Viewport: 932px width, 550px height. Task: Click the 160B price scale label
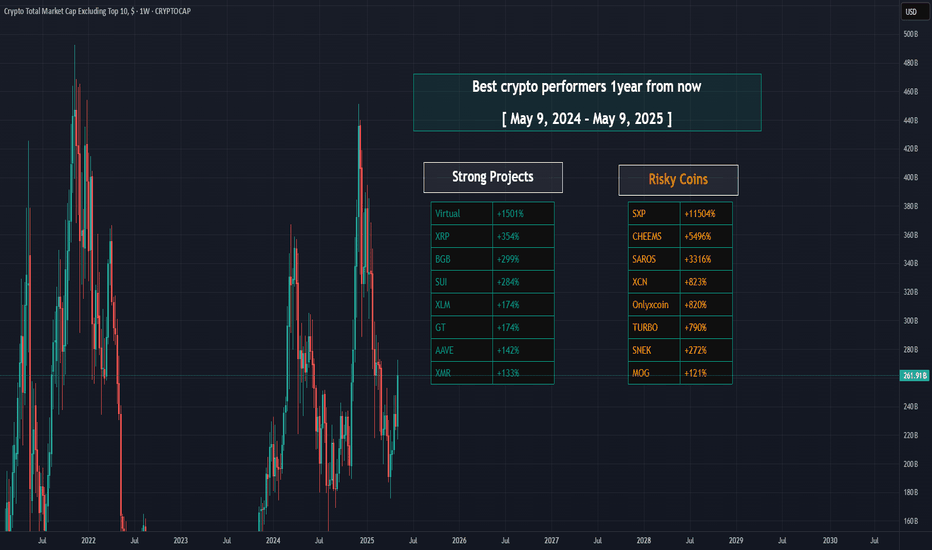click(911, 521)
